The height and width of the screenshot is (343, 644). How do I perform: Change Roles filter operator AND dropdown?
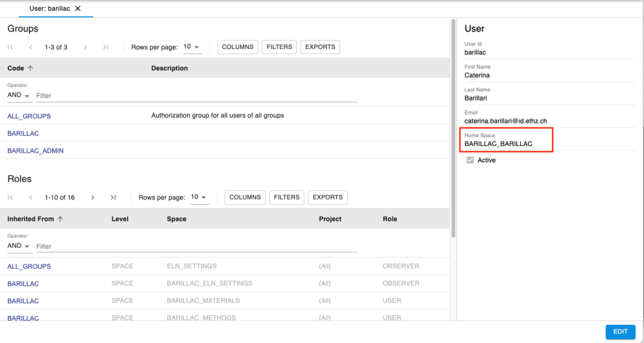[x=19, y=245]
